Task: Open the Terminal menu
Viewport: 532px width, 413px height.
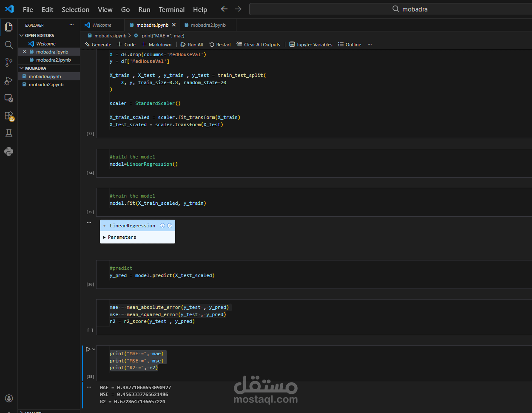Action: 172,9
